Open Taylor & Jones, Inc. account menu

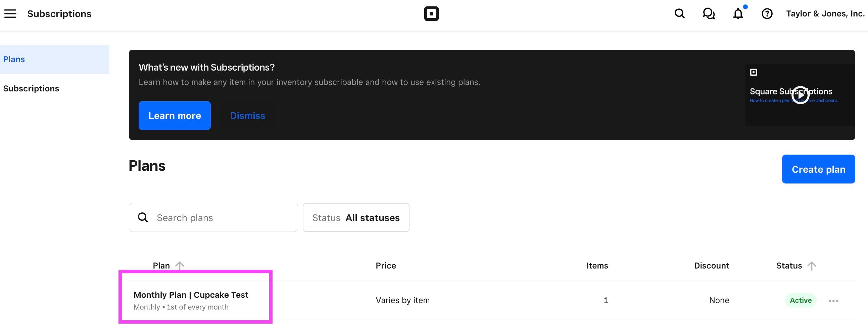coord(825,14)
